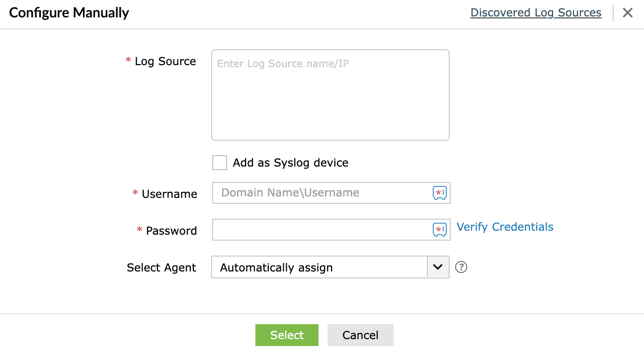The height and width of the screenshot is (355, 644).
Task: Close the Configure Manually dialog
Action: point(628,13)
